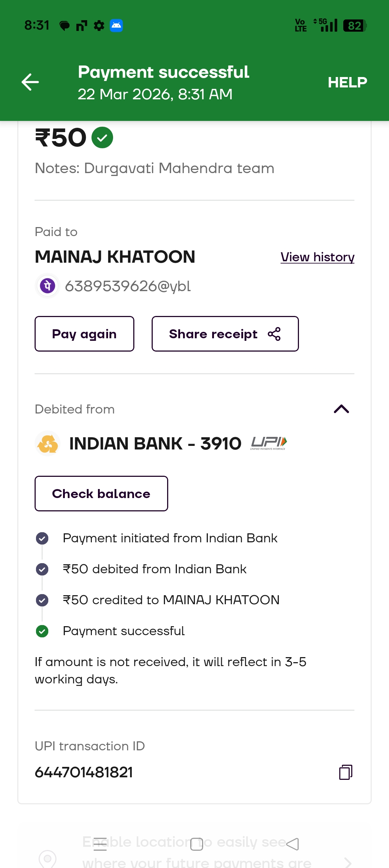
Task: Tap the location pin icon at bottom
Action: [x=48, y=859]
